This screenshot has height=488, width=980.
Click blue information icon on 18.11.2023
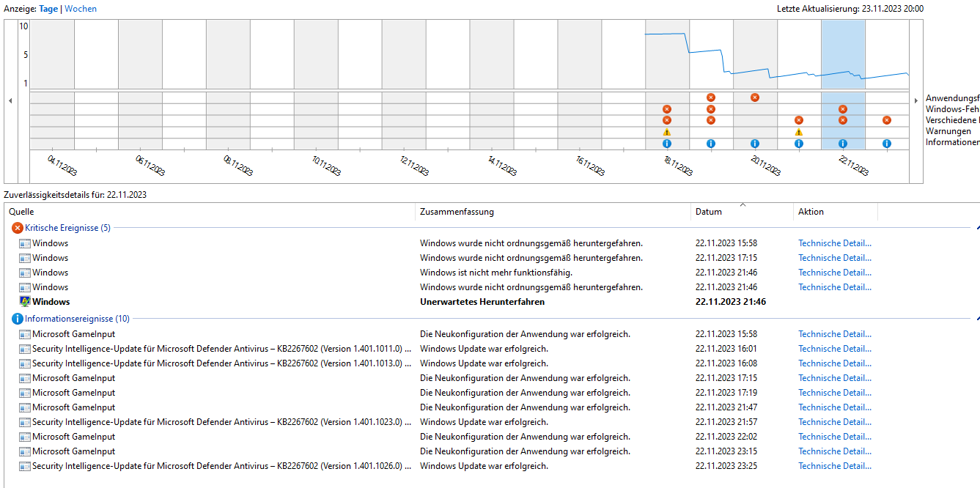[667, 144]
